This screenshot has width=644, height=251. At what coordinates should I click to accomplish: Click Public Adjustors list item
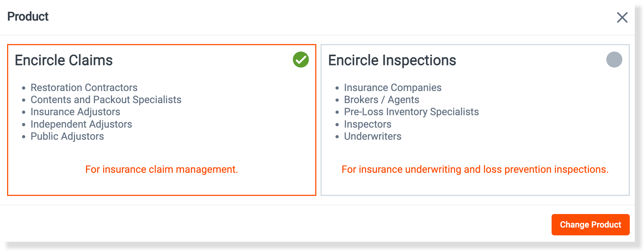click(67, 136)
